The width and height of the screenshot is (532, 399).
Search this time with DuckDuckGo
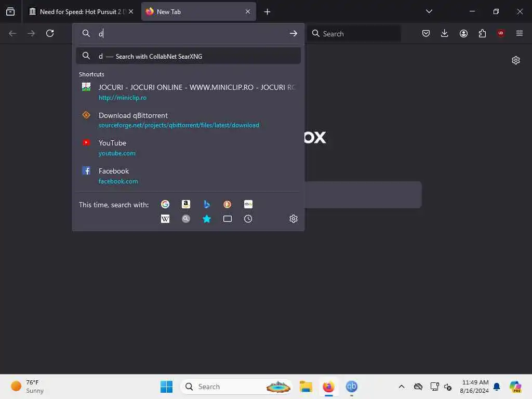(x=228, y=204)
